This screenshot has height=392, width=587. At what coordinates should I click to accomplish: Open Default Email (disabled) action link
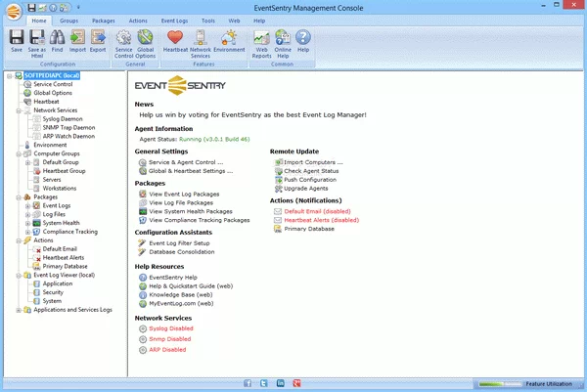(x=317, y=211)
